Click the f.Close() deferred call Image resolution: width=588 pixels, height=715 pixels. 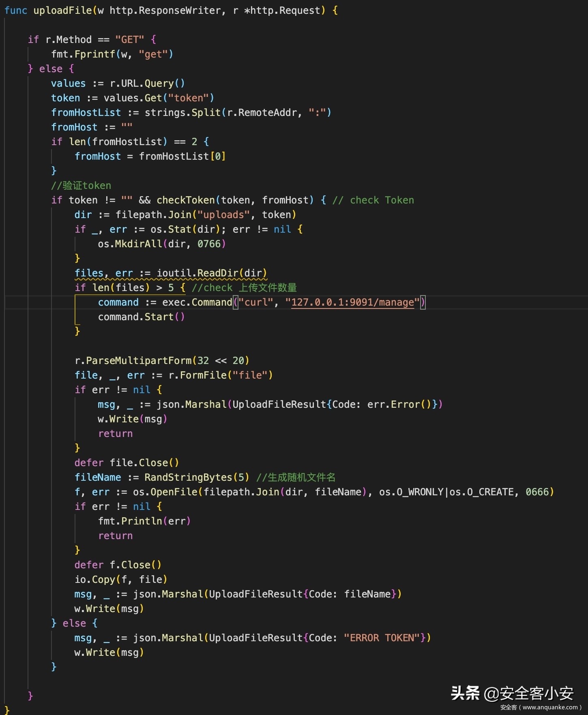pyautogui.click(x=135, y=565)
